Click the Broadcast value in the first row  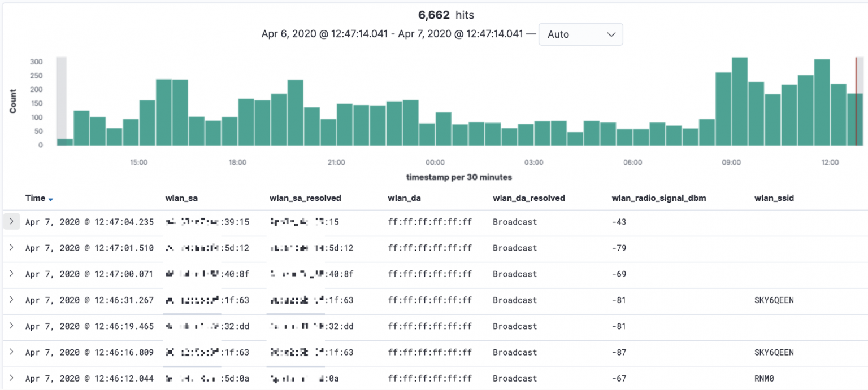pos(515,221)
